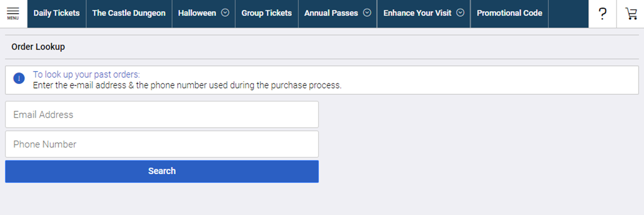
Task: Open the hamburger MENU icon
Action: 13,13
